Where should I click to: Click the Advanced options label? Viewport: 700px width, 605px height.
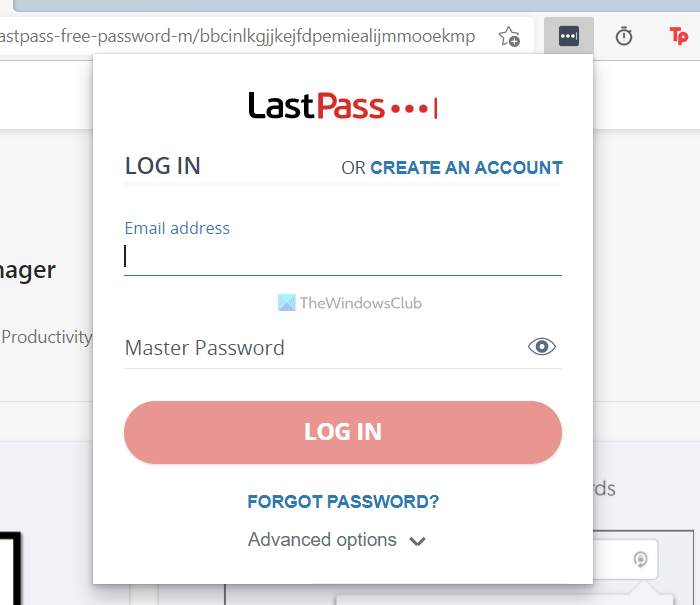[322, 540]
